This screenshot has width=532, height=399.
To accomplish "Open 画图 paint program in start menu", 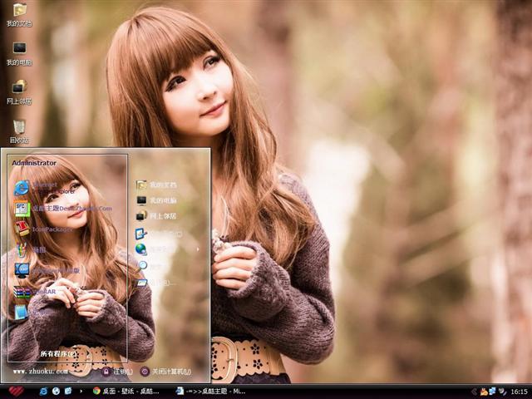I will pos(30,249).
